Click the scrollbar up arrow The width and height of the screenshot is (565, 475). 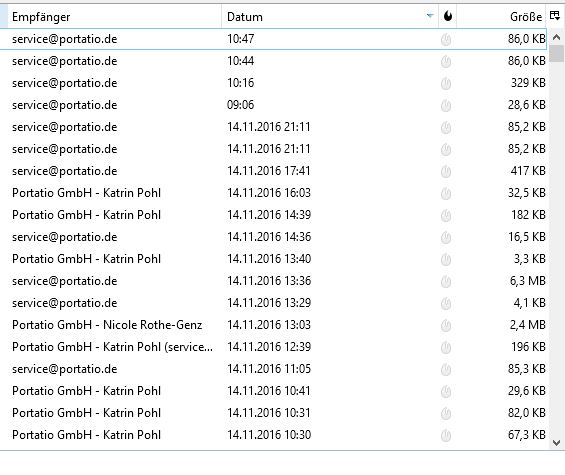click(x=556, y=37)
